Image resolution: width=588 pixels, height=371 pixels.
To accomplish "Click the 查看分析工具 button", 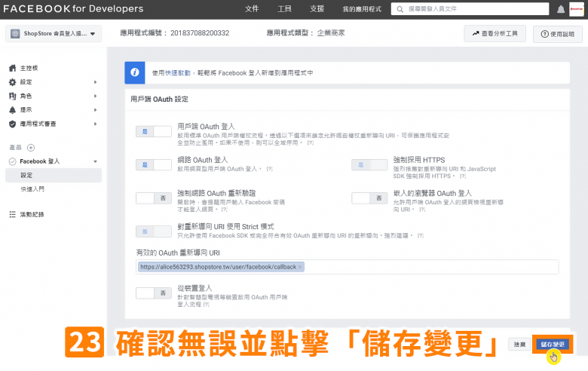I will pyautogui.click(x=495, y=33).
